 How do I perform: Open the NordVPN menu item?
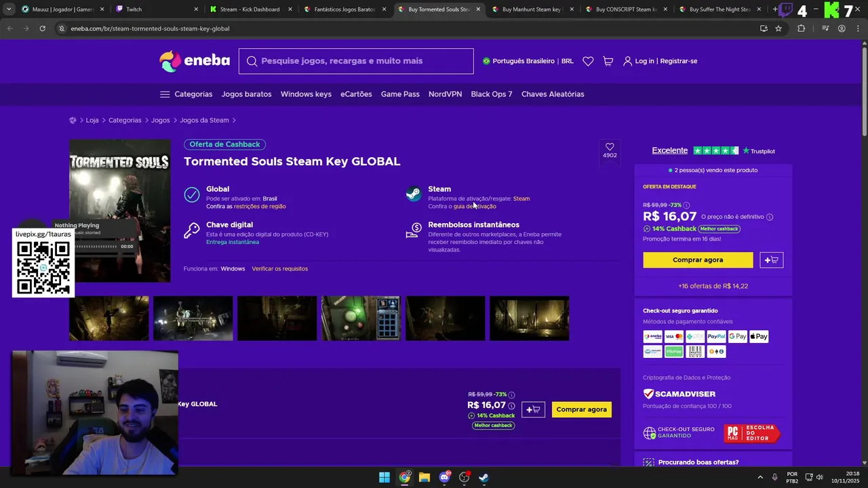(x=445, y=94)
